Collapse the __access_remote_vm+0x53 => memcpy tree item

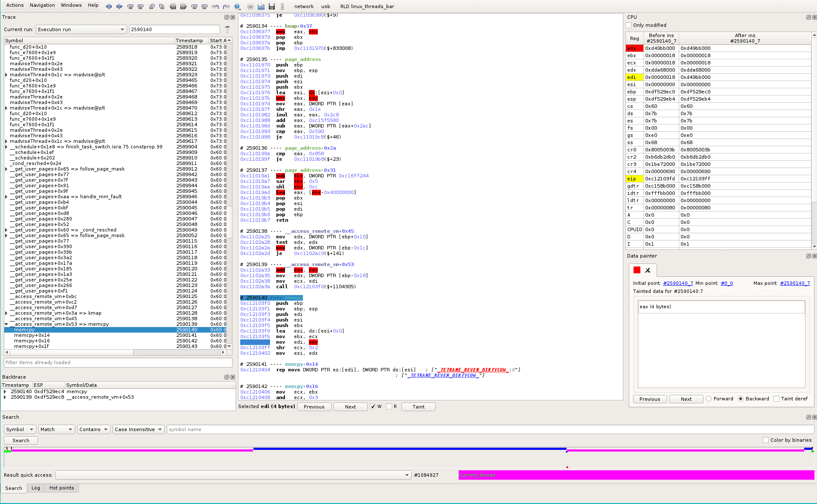[6, 324]
